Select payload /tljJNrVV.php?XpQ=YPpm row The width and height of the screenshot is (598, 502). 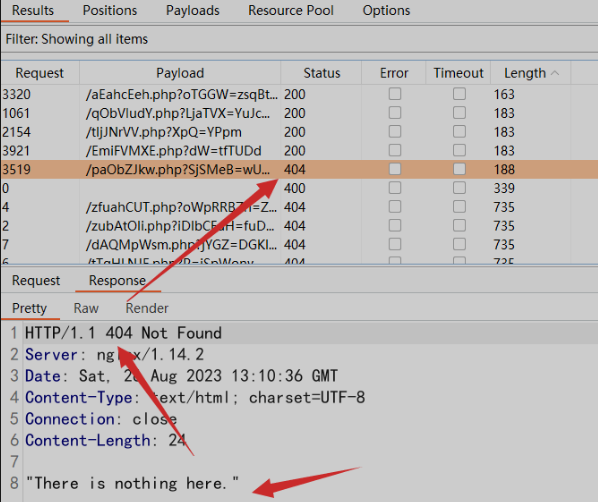299,132
